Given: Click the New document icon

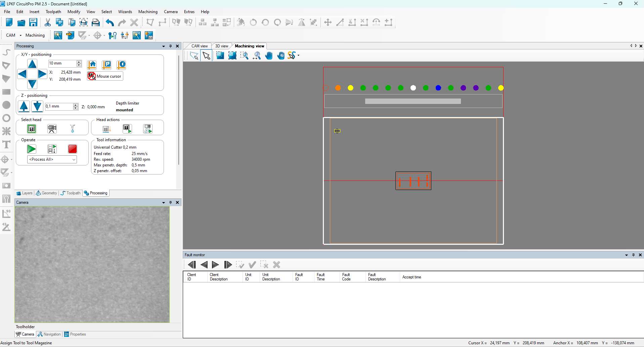Looking at the screenshot, I should (x=9, y=23).
